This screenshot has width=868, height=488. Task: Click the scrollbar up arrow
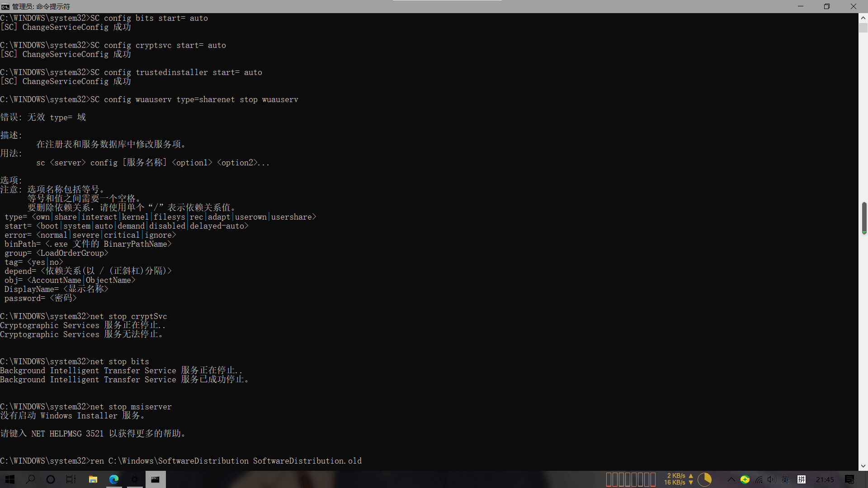[x=863, y=18]
